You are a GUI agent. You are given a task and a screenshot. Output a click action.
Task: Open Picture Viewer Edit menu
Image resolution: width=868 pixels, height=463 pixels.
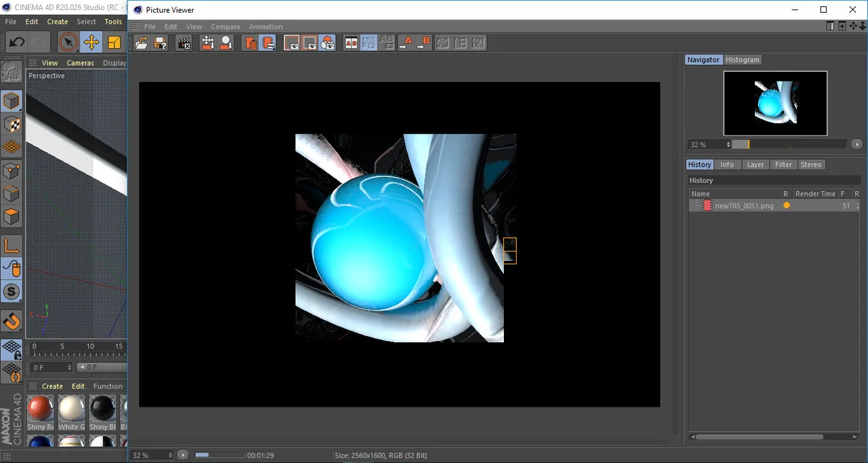pos(171,26)
